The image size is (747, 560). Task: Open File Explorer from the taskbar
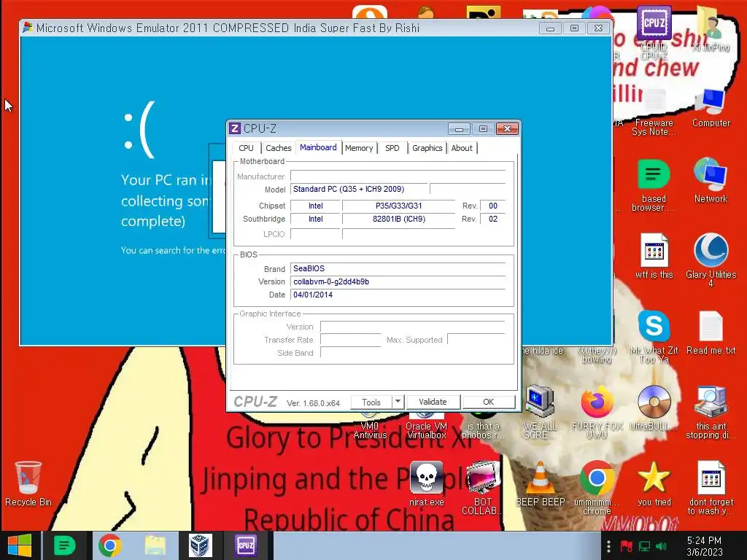tap(155, 545)
